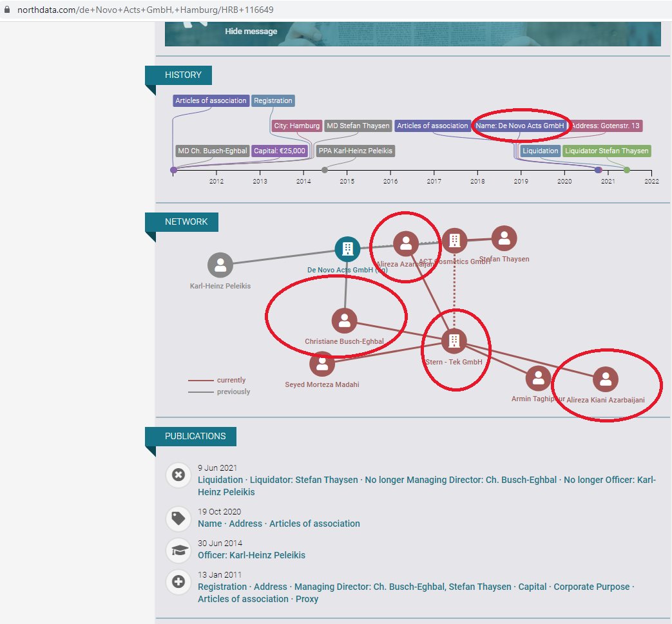The height and width of the screenshot is (624, 672).
Task: Click the Christiane Busch-Eghbal name label
Action: coord(344,341)
